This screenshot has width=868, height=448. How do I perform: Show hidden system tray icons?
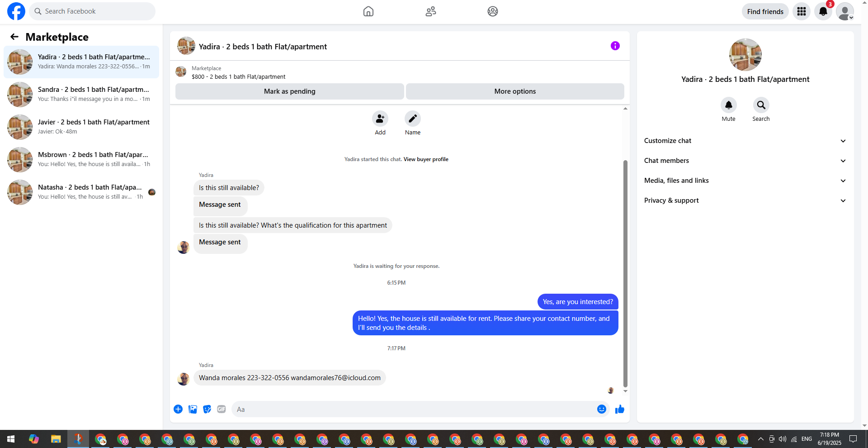tap(761, 439)
